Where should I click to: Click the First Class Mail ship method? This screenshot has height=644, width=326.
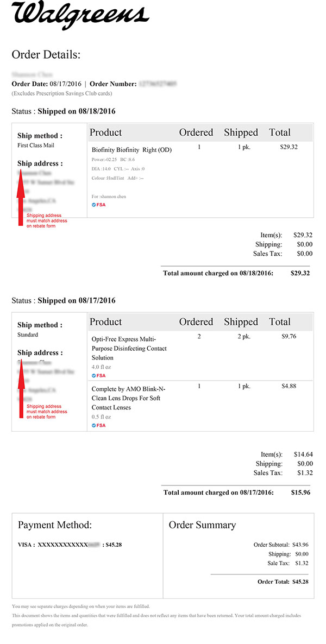coord(36,146)
